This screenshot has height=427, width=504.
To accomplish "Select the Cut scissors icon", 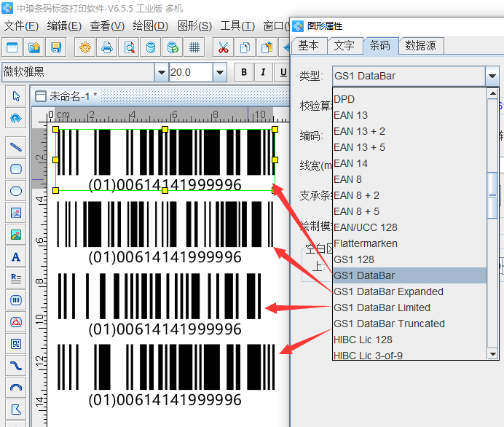I will tap(224, 48).
